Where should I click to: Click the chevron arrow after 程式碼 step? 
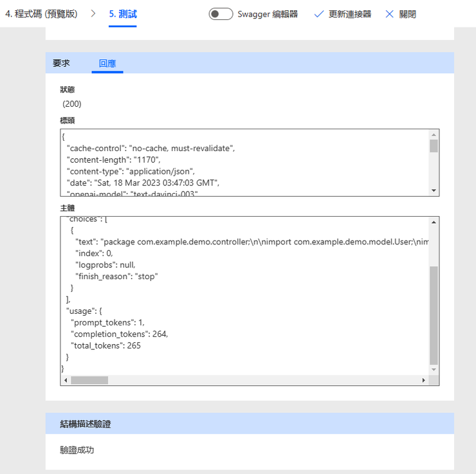[x=93, y=14]
